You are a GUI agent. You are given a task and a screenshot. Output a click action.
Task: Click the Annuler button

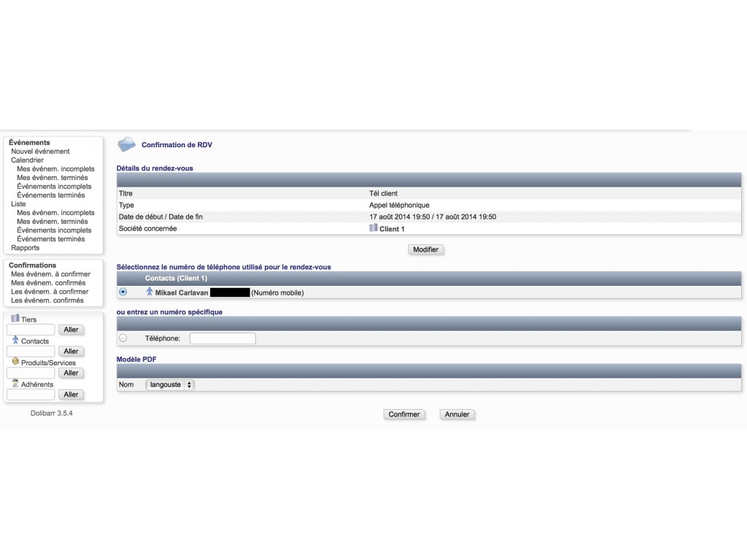tap(457, 414)
